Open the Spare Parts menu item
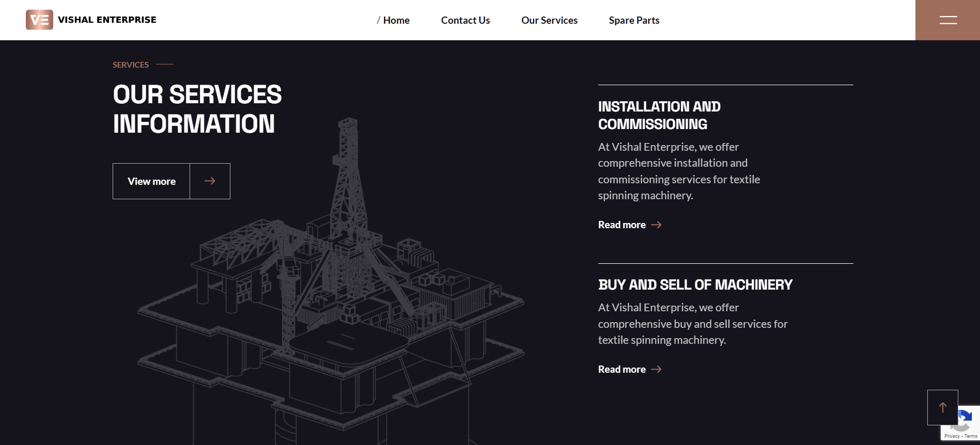 coord(634,20)
